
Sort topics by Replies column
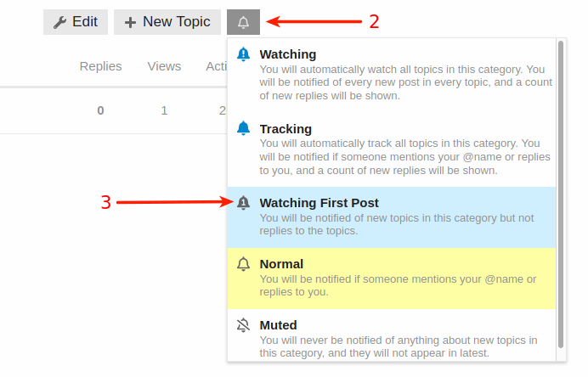point(100,66)
